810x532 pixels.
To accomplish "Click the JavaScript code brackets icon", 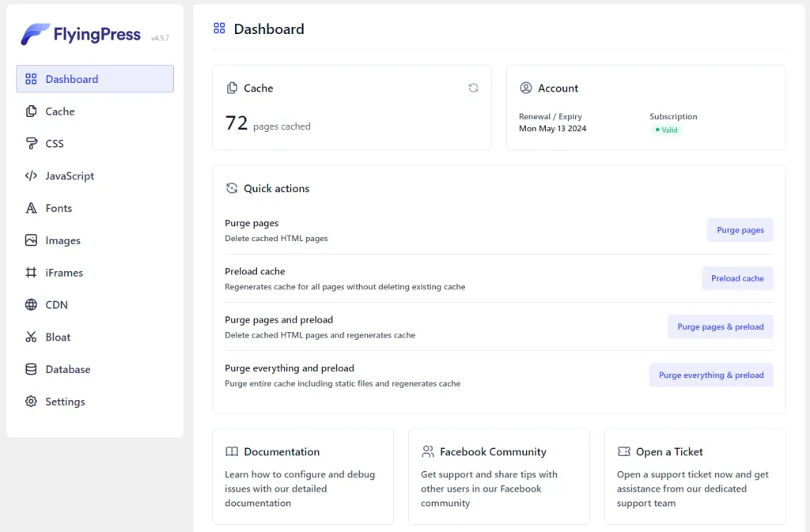I will 31,176.
